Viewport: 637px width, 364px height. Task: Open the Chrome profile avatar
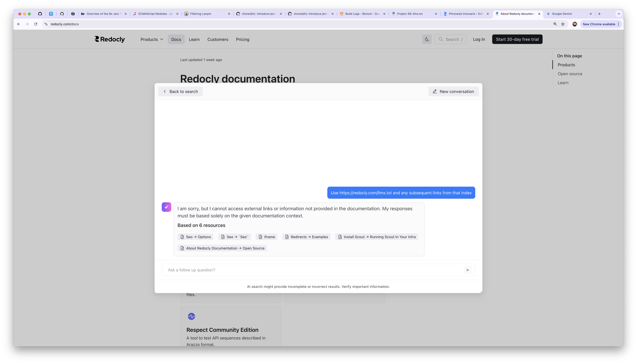pos(575,24)
